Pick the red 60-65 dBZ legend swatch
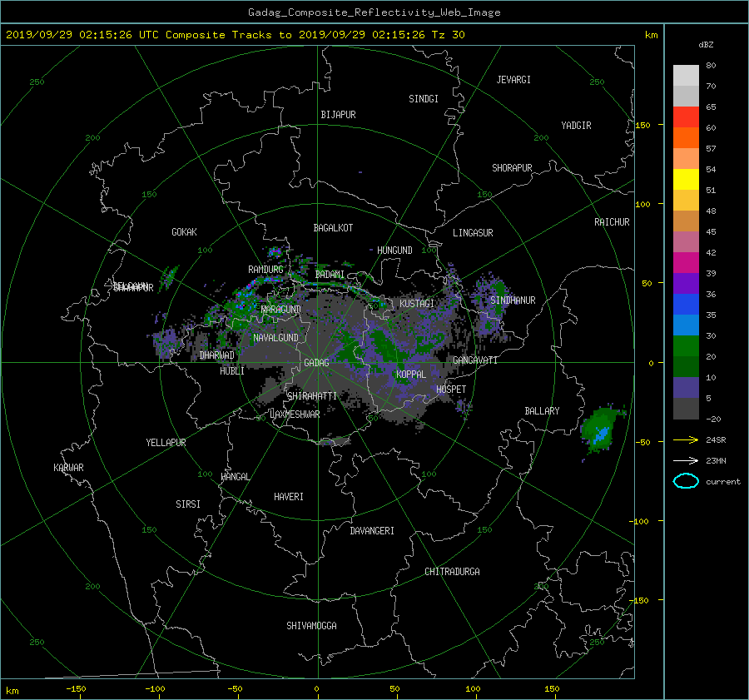Screen dimensions: 749x700 click(686, 117)
